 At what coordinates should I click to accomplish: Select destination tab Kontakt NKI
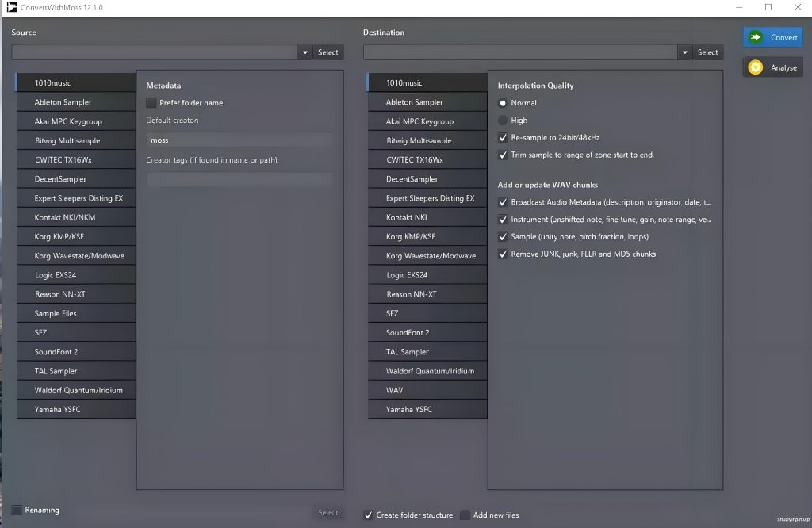[x=427, y=217]
